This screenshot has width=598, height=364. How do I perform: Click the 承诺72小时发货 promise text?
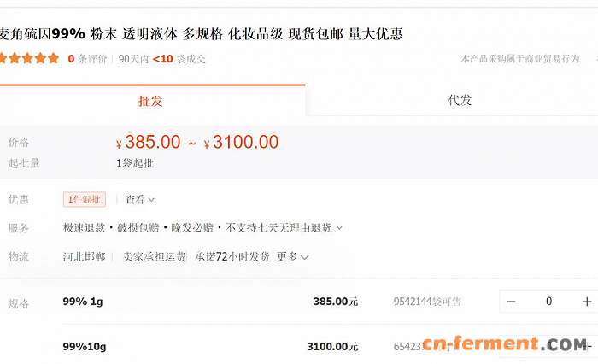pyautogui.click(x=232, y=256)
